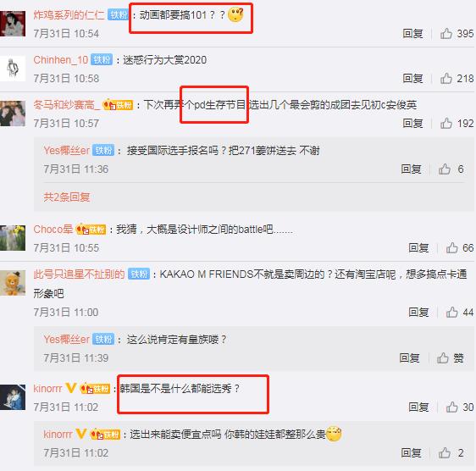
Task: Expand the 共2条回复 replies
Action: (66, 197)
